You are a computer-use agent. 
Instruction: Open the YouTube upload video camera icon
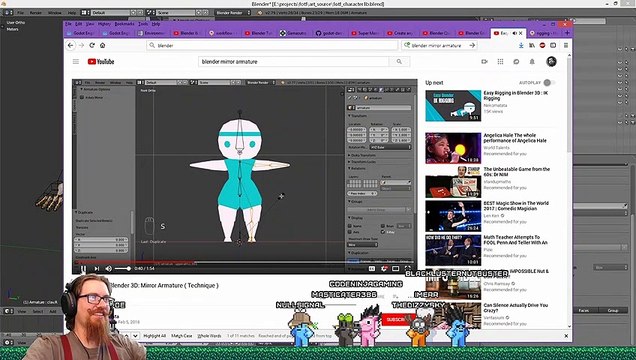coord(484,62)
